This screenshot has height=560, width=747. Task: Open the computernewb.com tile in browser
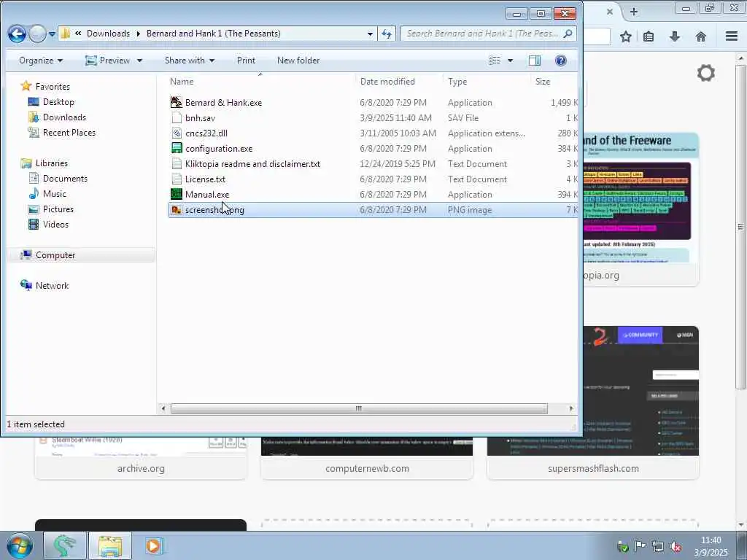367,458
